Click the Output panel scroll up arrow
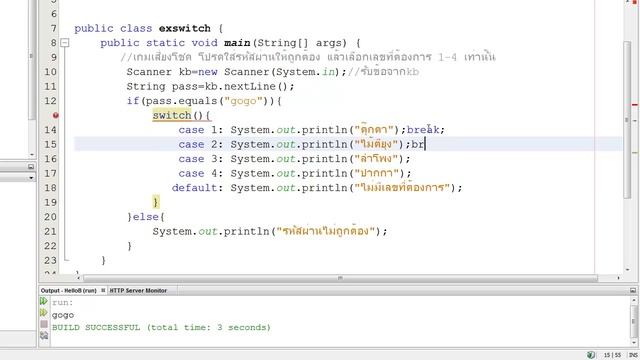Viewport: 640px width, 360px height. pyautogui.click(x=633, y=300)
